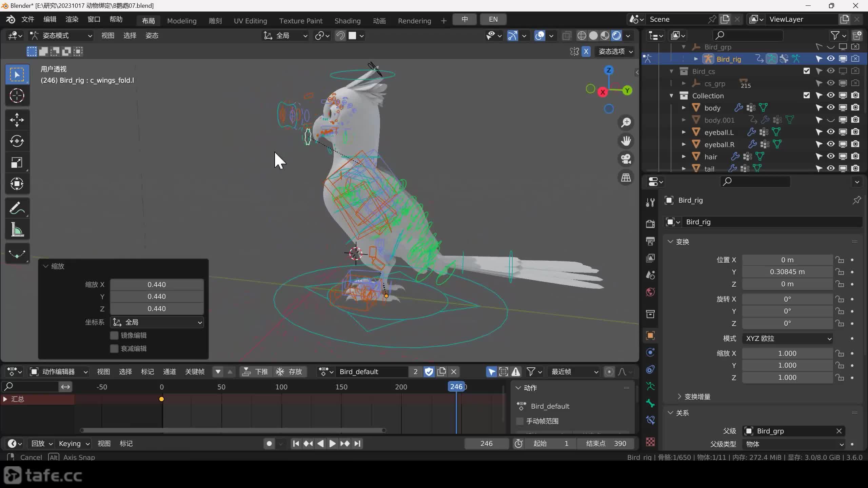
Task: Select the Transform tool
Action: coord(17,184)
